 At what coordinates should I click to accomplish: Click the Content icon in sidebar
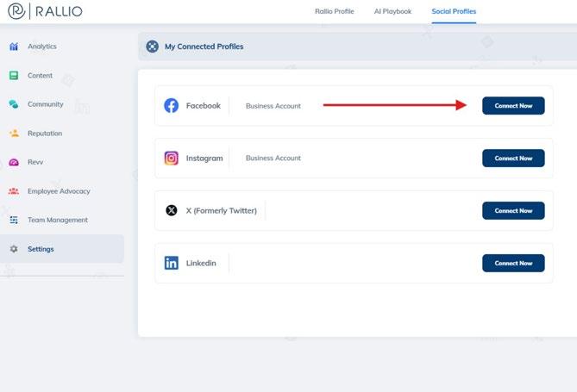coord(14,76)
